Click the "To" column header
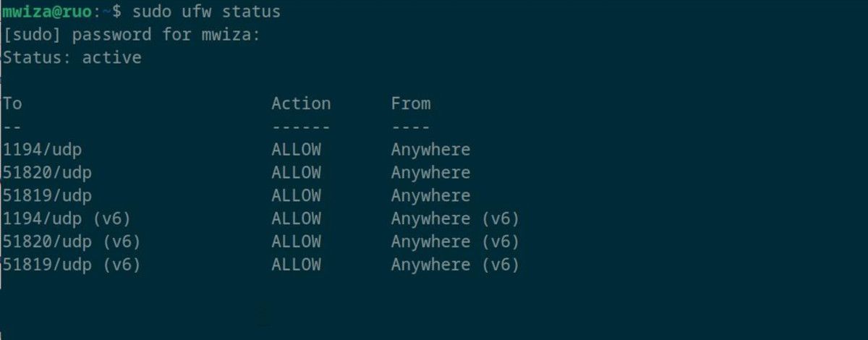The width and height of the screenshot is (868, 340). pyautogui.click(x=12, y=103)
